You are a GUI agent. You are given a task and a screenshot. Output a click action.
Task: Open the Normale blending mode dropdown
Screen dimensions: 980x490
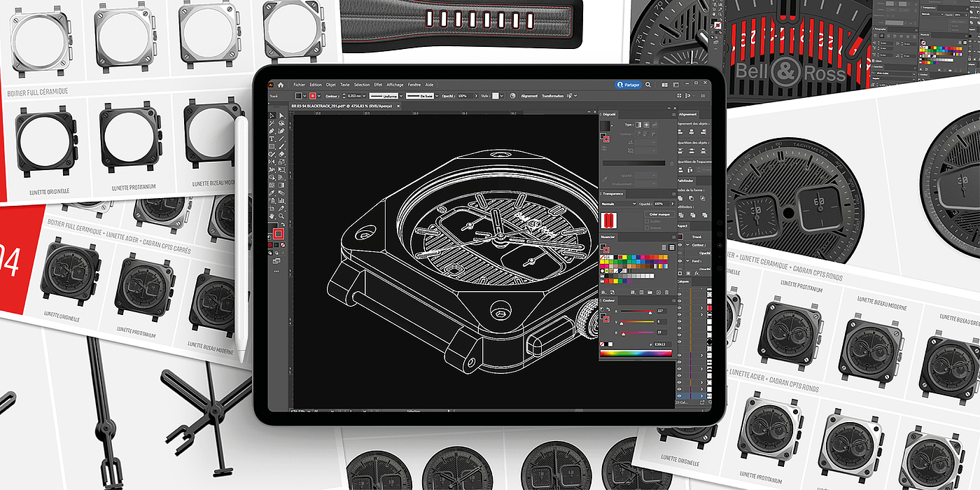pyautogui.click(x=619, y=204)
